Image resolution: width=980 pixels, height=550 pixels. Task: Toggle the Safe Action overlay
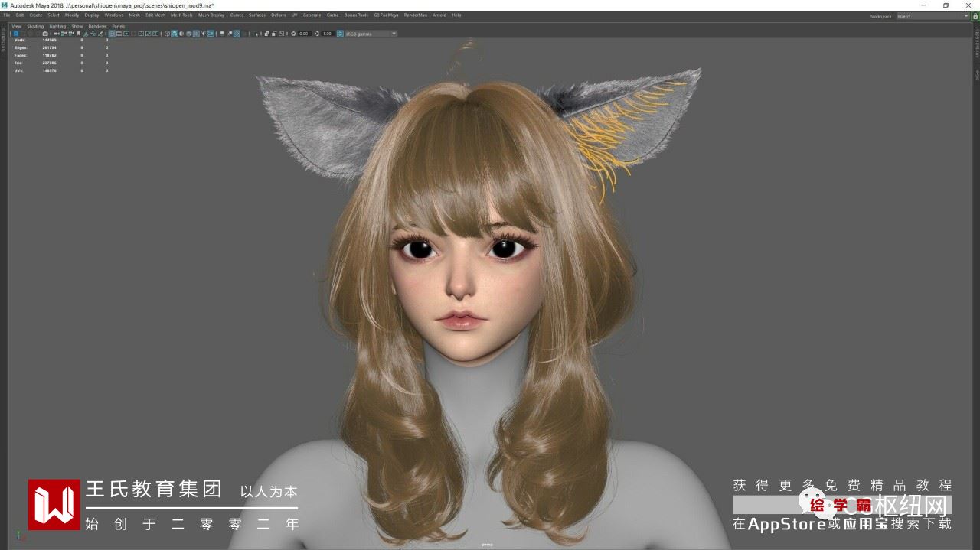pos(148,34)
